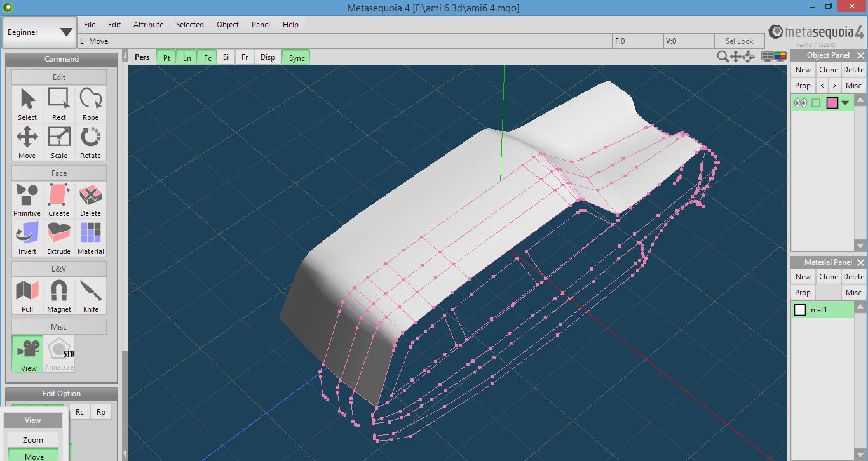Click the Invert faces icon
This screenshot has height=461, width=868.
27,238
